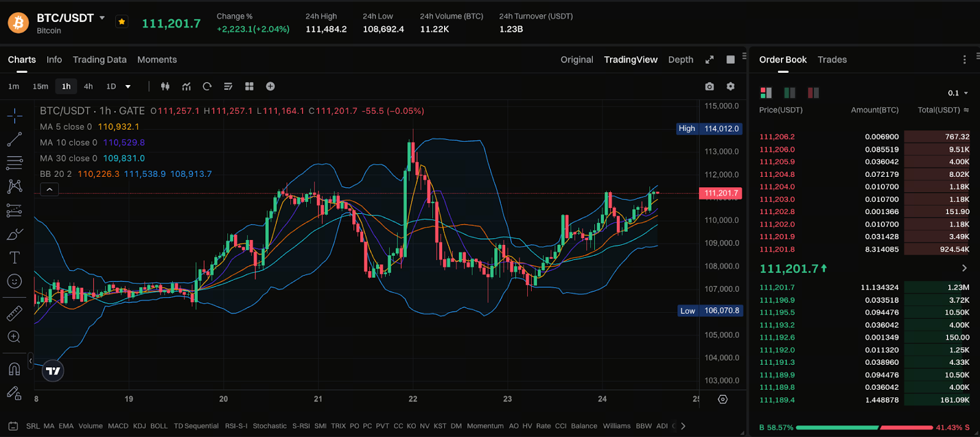Show only sell orders in order book
This screenshot has height=437, width=980.
point(813,92)
